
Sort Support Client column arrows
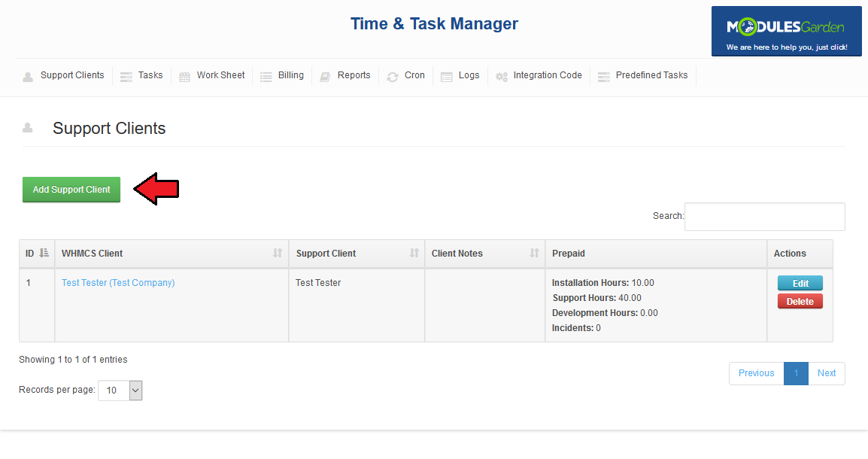(x=414, y=253)
